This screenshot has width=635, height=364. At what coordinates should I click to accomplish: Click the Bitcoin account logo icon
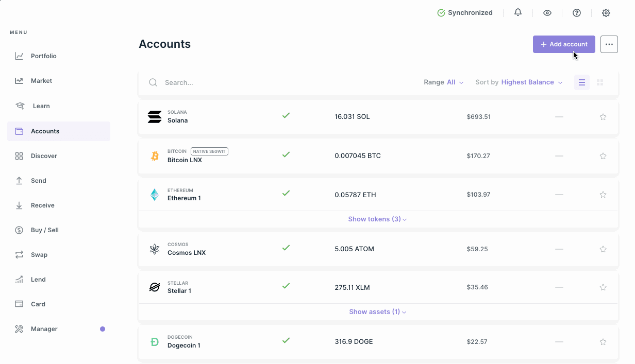[155, 156]
